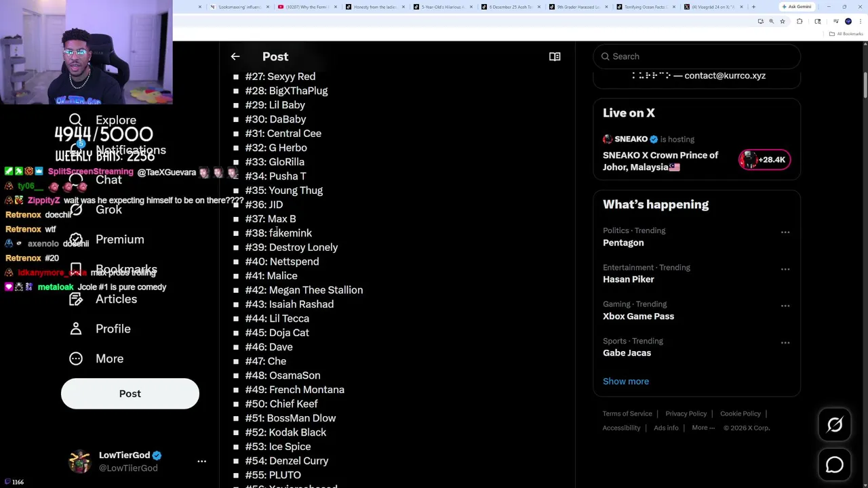Open a new browser tab
The width and height of the screenshot is (868, 488).
[x=753, y=7]
